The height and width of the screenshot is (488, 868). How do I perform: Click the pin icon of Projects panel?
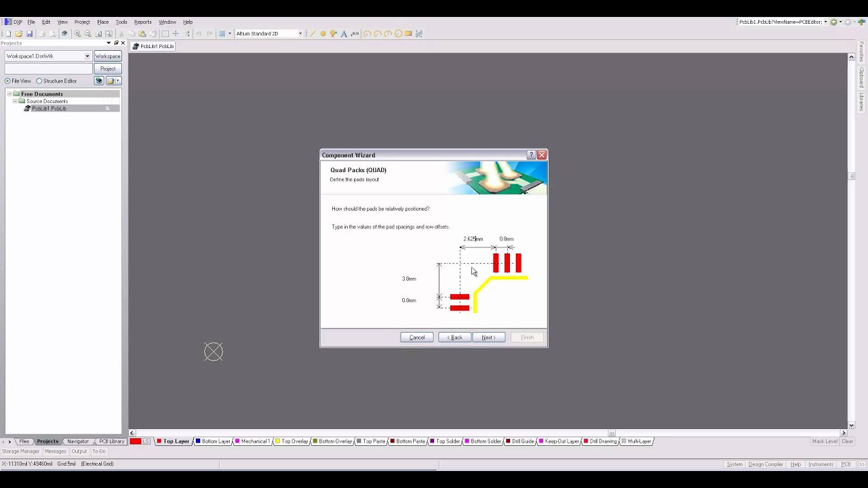click(x=116, y=43)
